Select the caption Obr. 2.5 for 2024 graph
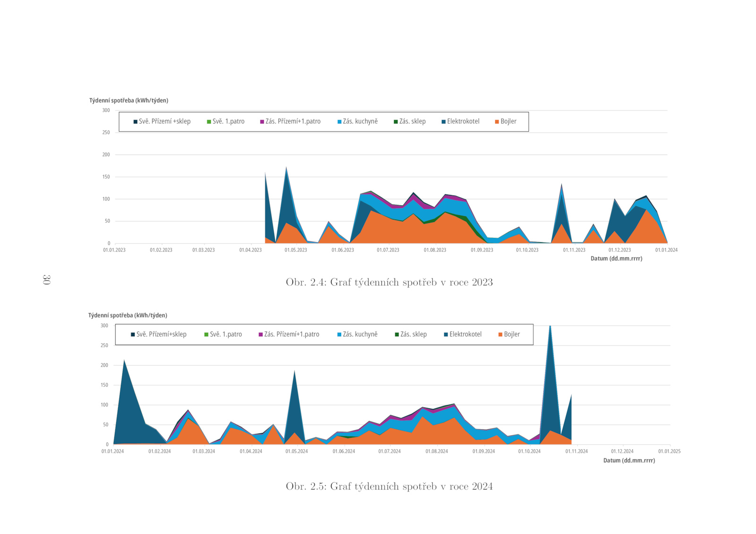 click(389, 486)
